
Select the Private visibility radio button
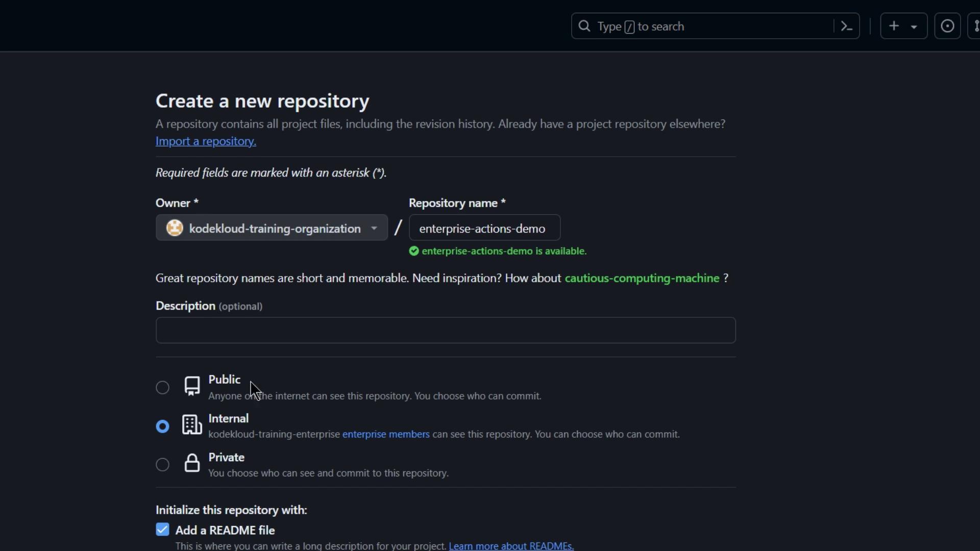click(162, 465)
